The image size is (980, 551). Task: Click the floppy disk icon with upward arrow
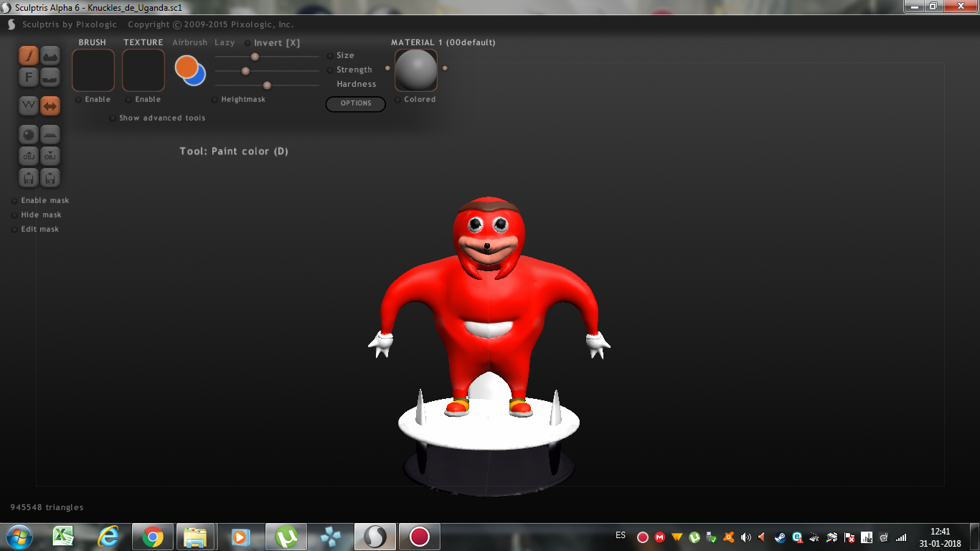(29, 177)
